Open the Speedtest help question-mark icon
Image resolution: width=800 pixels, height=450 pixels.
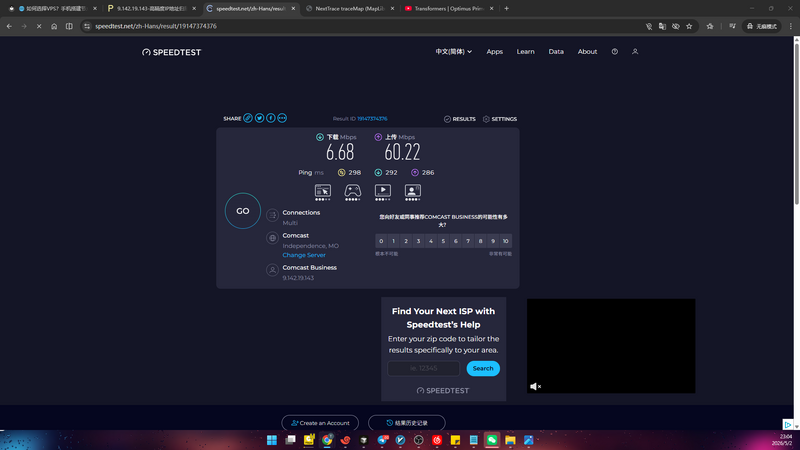615,52
